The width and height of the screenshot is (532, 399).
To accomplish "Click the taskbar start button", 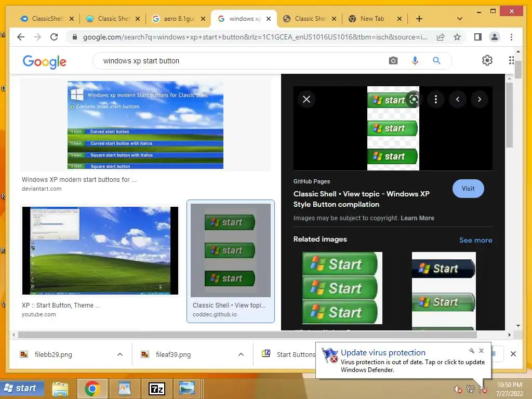I will tap(22, 388).
